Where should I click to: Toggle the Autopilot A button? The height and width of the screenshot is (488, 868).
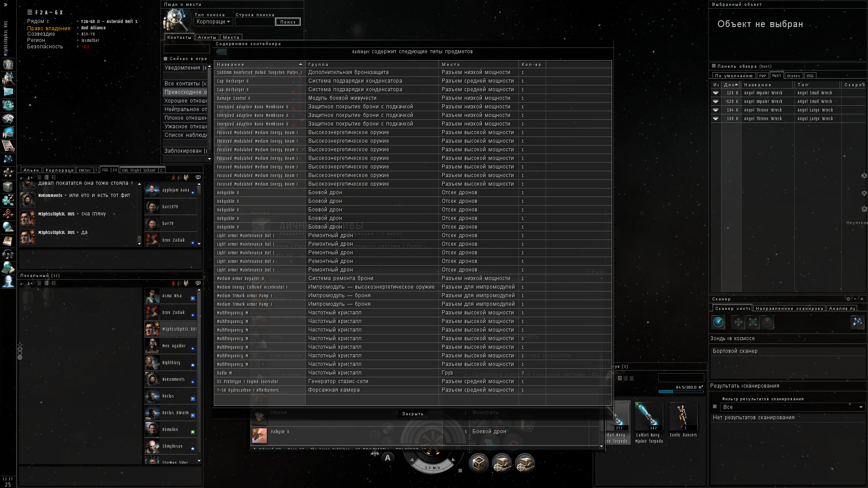pyautogui.click(x=387, y=458)
